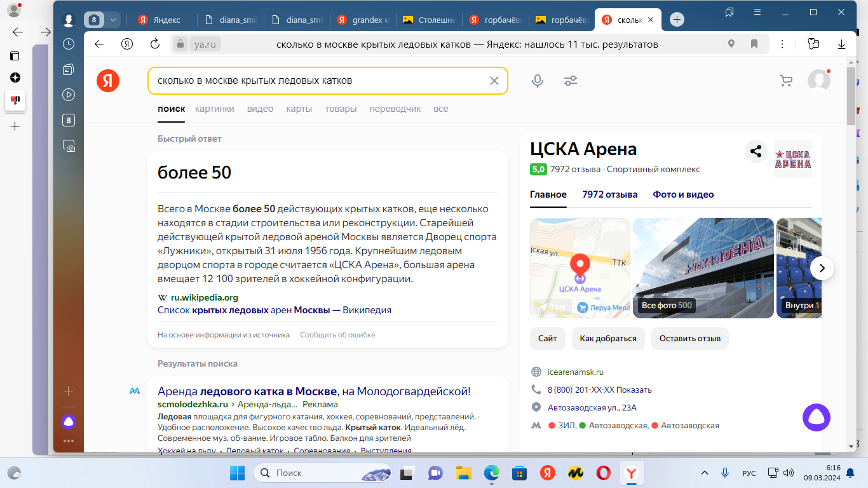
Task: Open the volume speaker icon in the taskbar
Action: coord(789,473)
